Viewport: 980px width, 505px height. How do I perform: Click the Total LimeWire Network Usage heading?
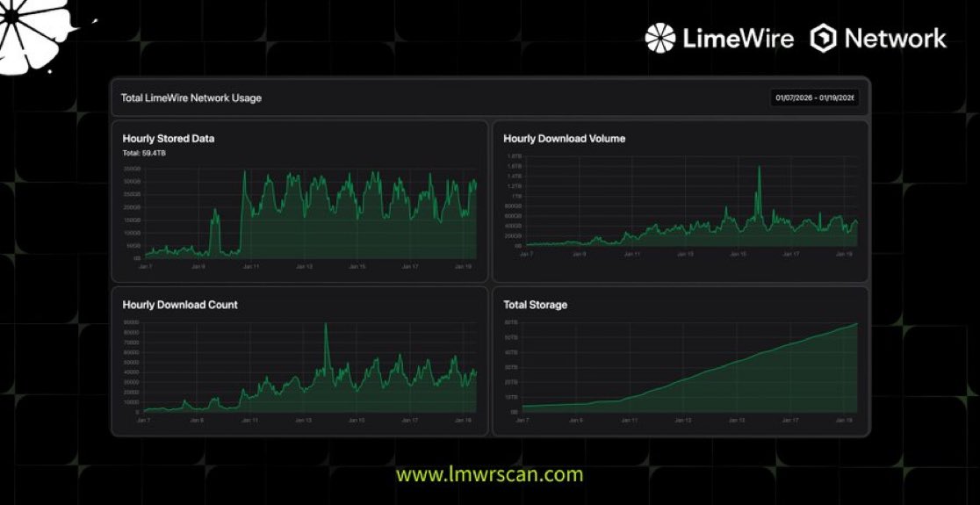191,98
